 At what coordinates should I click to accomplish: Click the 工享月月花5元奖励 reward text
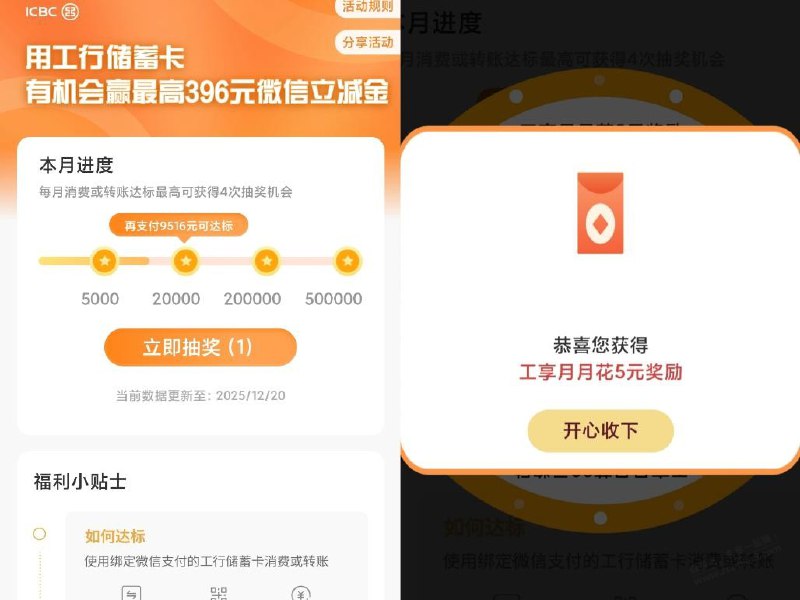(x=601, y=372)
